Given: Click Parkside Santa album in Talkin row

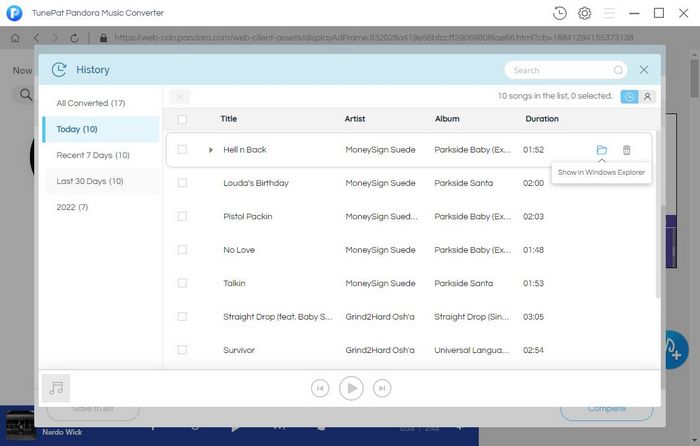Looking at the screenshot, I should click(464, 283).
